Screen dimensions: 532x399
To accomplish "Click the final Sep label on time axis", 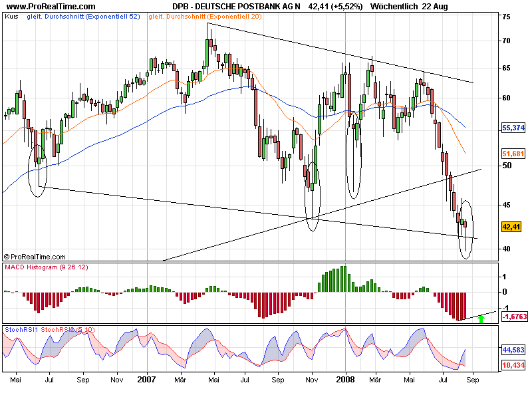I will pyautogui.click(x=473, y=380).
